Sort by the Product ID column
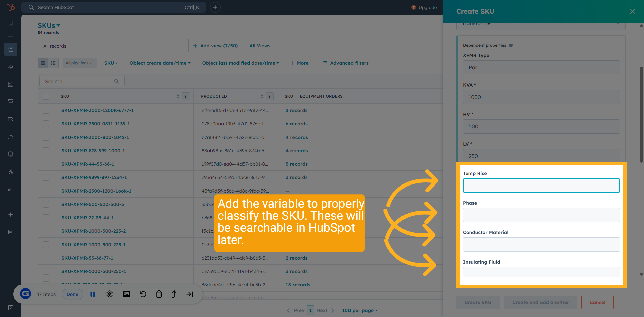The width and height of the screenshot is (644, 317). [x=262, y=96]
